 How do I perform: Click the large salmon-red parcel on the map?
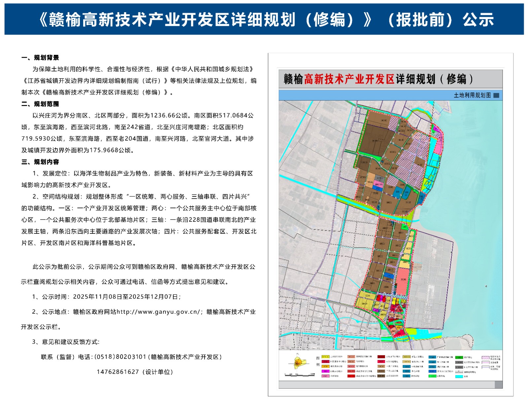coord(402,281)
